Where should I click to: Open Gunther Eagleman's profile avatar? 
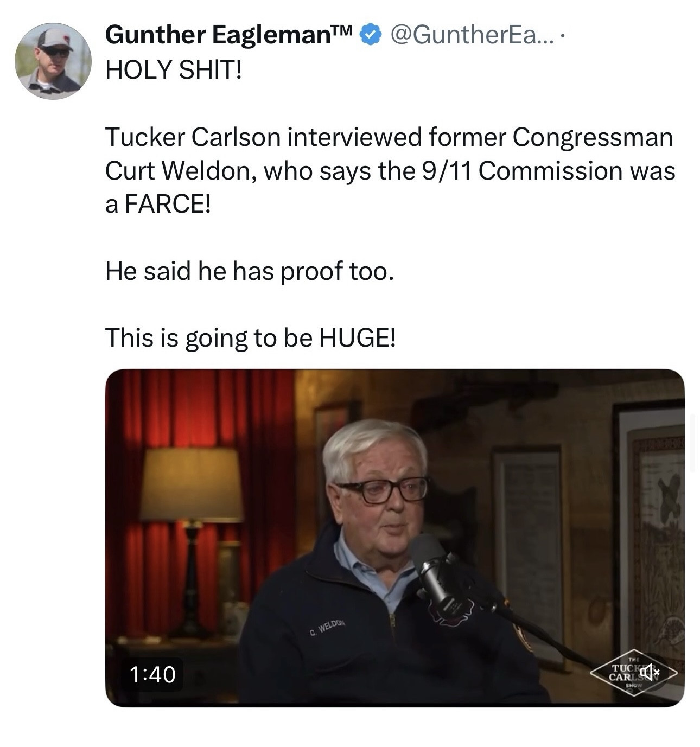[x=53, y=61]
